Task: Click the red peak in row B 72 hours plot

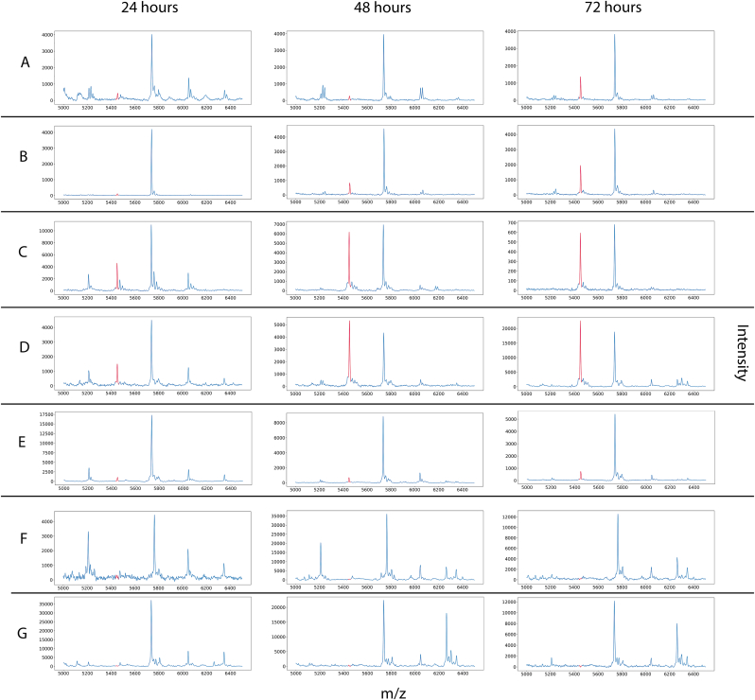Action: click(580, 179)
